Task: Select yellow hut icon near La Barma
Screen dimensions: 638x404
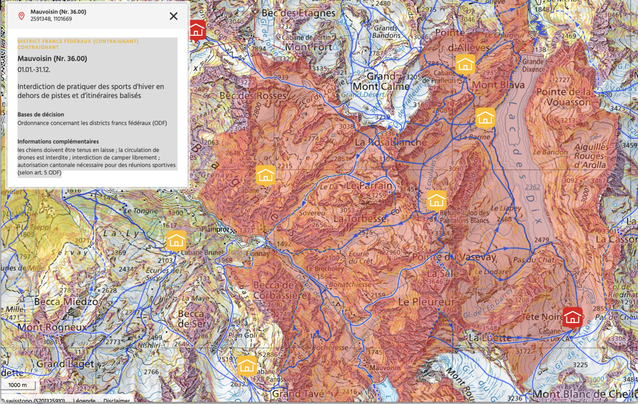Action: (485, 117)
